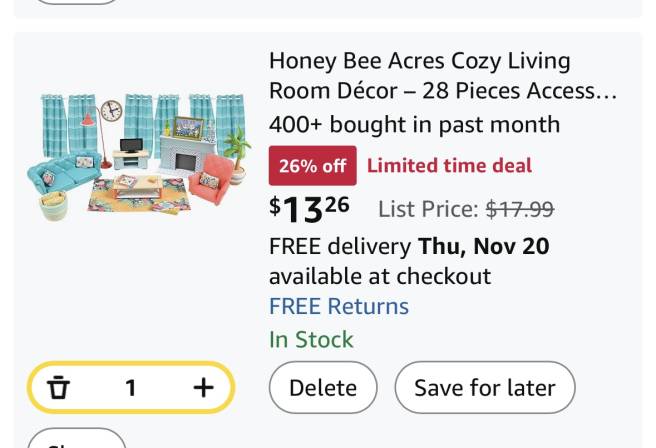Click the green In Stock status
Viewport: 656px width, 448px height.
pos(311,340)
